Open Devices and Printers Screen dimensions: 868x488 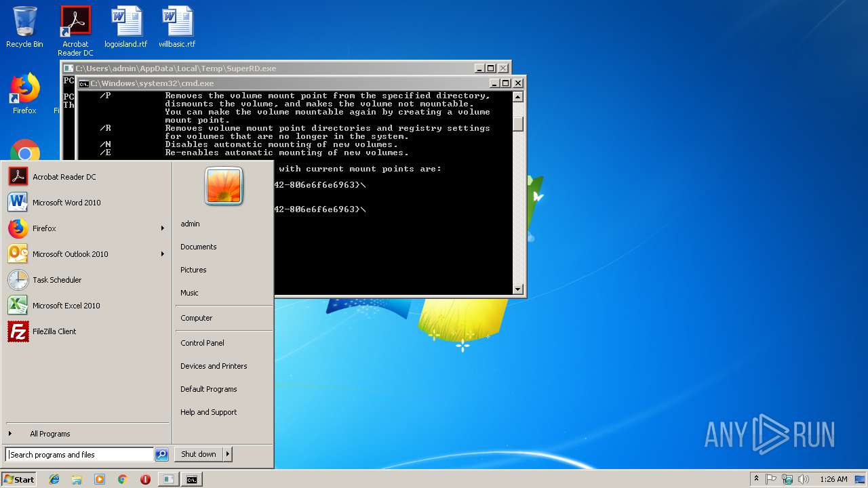click(x=224, y=366)
